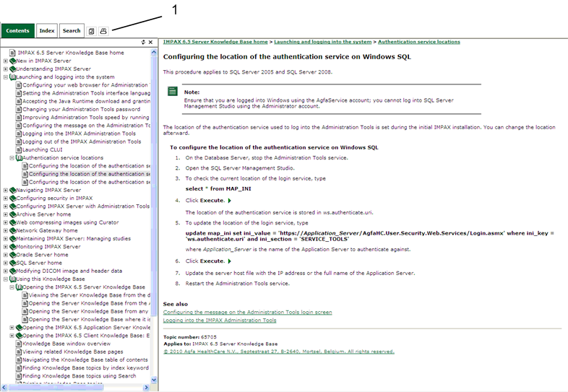Open the Search tab
The height and width of the screenshot is (392, 568).
(x=72, y=31)
